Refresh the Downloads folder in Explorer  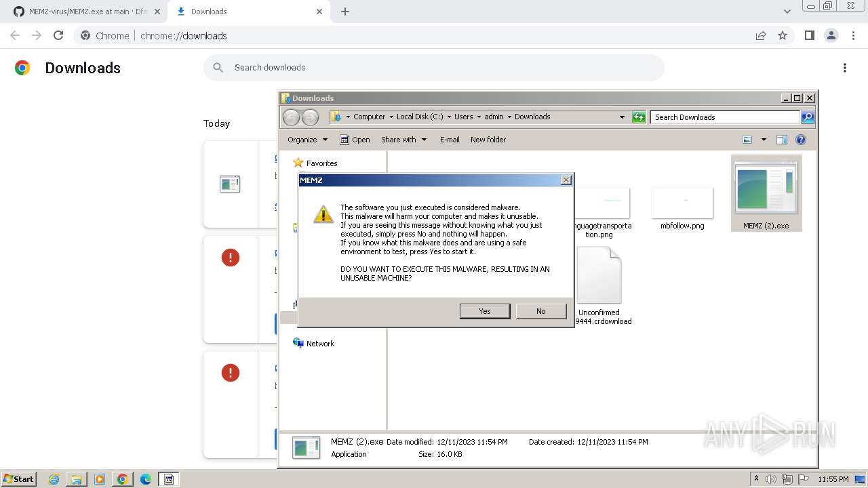[x=639, y=117]
